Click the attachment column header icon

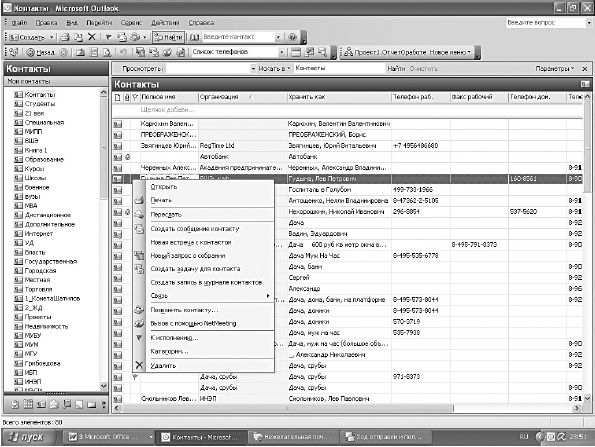[x=127, y=98]
